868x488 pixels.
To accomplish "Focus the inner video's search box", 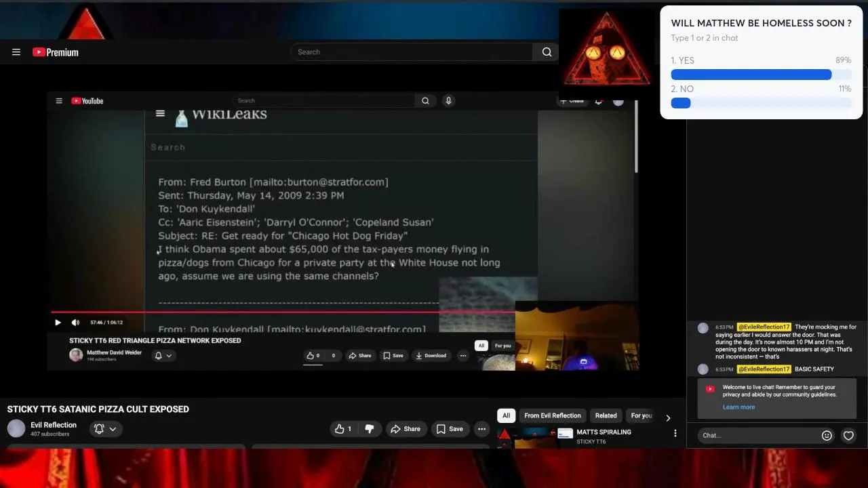I will pyautogui.click(x=323, y=101).
